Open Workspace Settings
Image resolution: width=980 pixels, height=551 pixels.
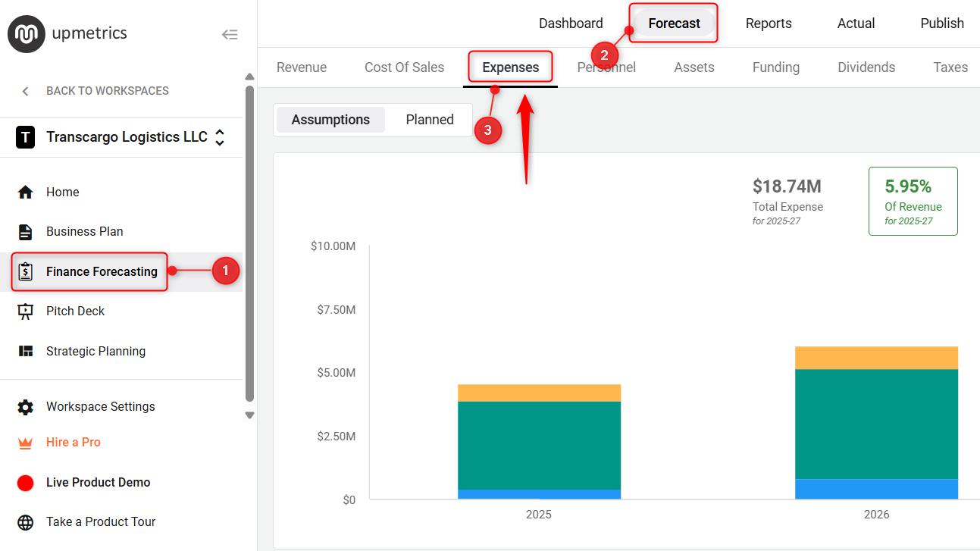pyautogui.click(x=101, y=406)
